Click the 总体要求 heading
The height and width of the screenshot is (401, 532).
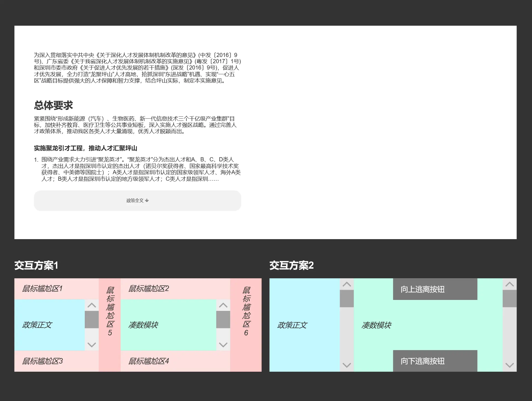click(53, 105)
